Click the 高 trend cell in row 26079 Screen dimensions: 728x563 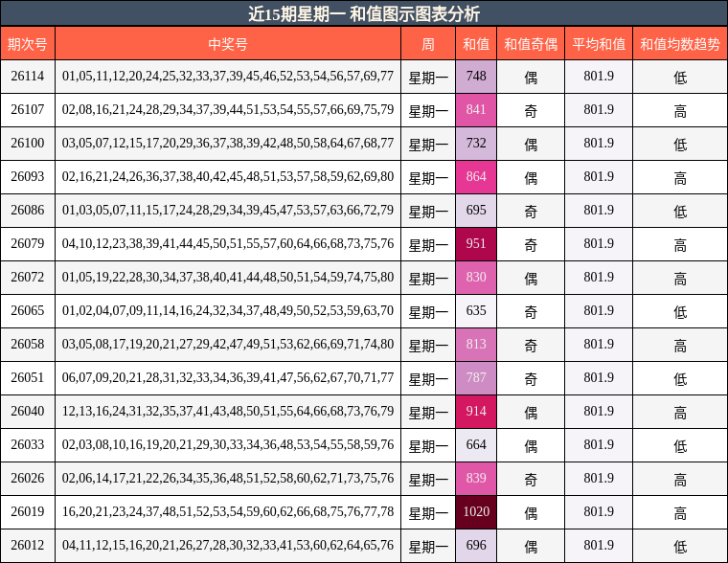pos(680,245)
